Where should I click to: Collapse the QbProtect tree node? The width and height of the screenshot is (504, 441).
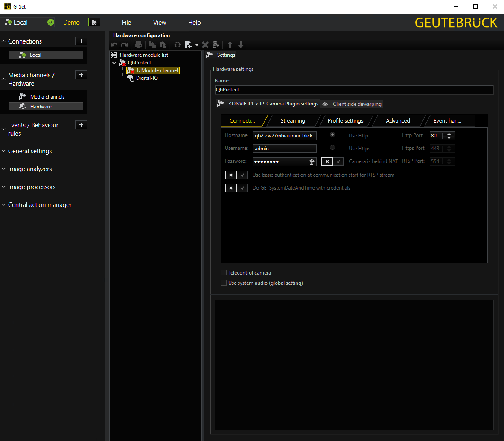tap(114, 63)
